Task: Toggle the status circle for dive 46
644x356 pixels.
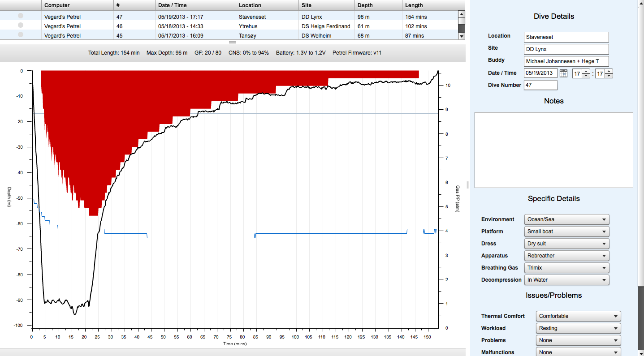Action: [x=21, y=26]
